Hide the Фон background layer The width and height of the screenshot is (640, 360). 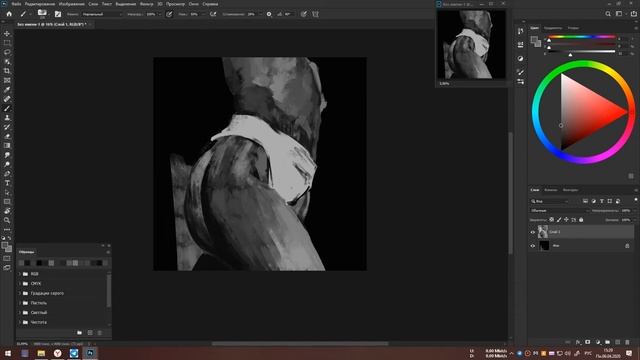pyautogui.click(x=532, y=246)
